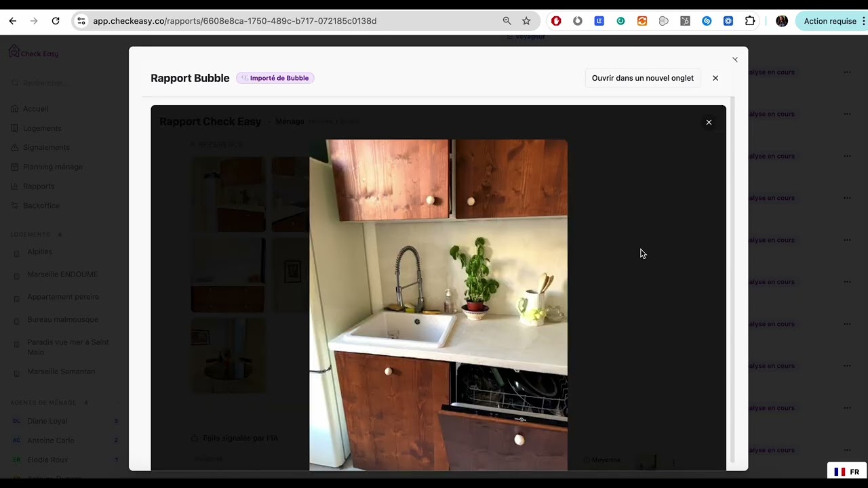
Task: Open the blue E extension icon
Action: [x=599, y=21]
